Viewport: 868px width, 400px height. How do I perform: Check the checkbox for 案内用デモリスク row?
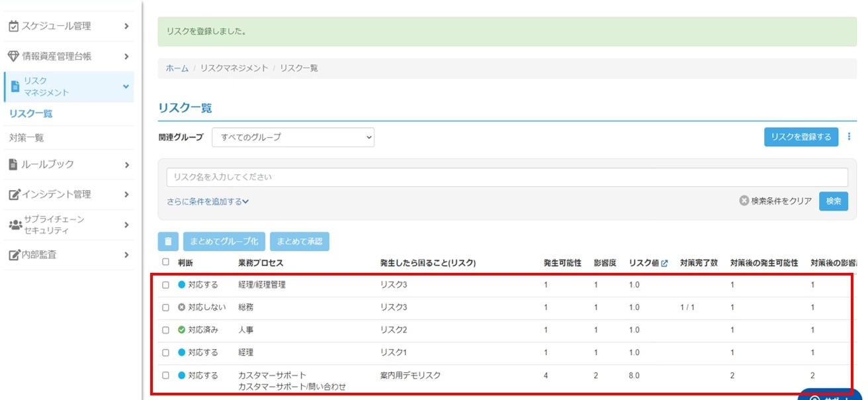pos(165,376)
